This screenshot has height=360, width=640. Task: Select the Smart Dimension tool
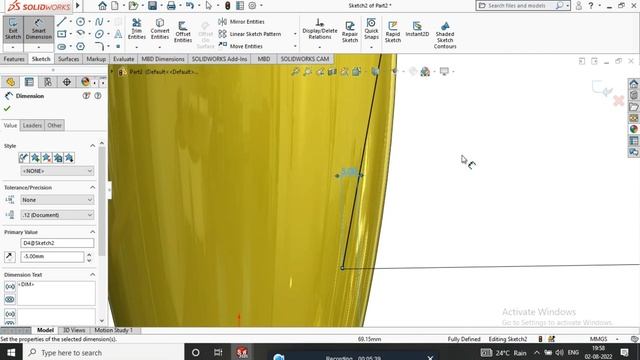pos(39,29)
